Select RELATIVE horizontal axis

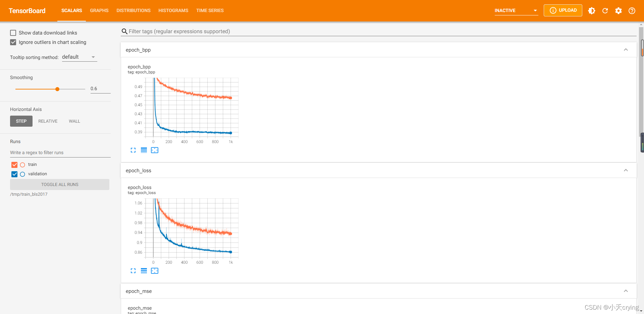point(48,121)
